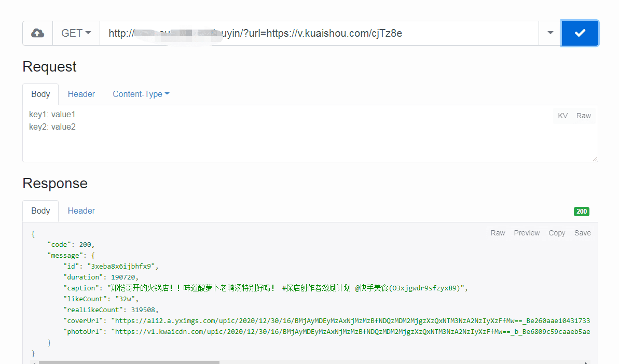Open the response Preview

click(527, 233)
